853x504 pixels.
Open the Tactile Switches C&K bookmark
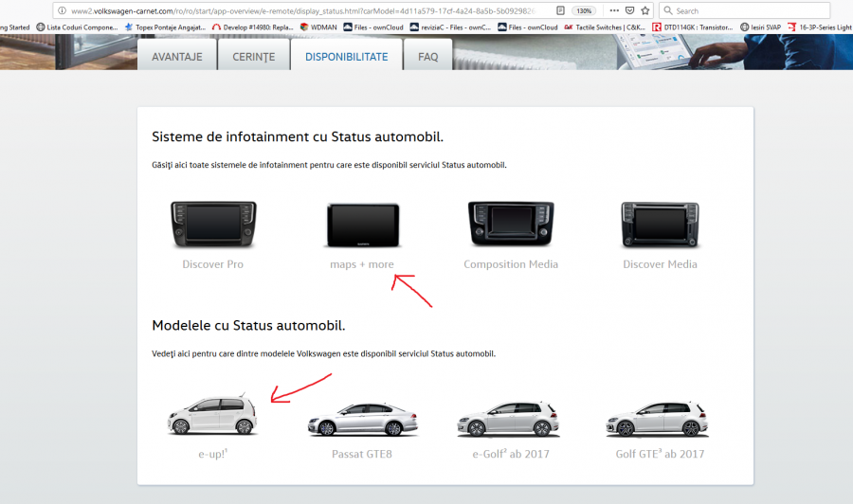[x=605, y=27]
